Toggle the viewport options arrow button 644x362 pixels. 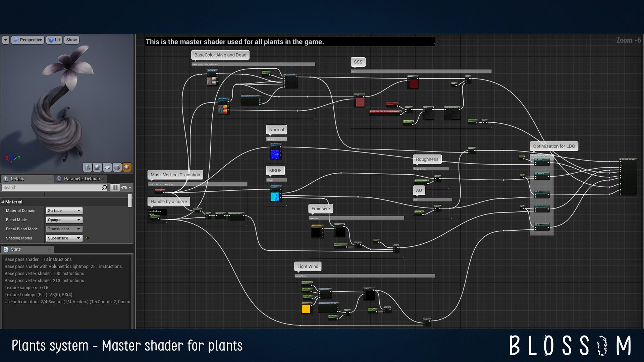(x=5, y=40)
